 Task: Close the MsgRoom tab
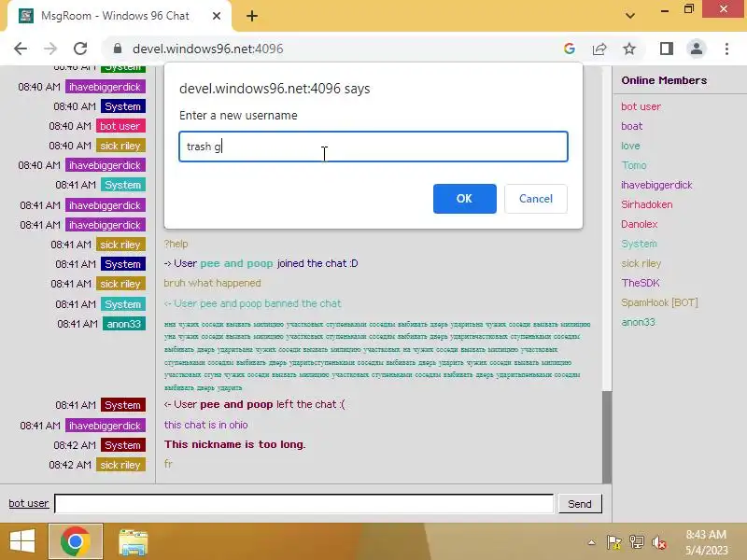pos(217,16)
